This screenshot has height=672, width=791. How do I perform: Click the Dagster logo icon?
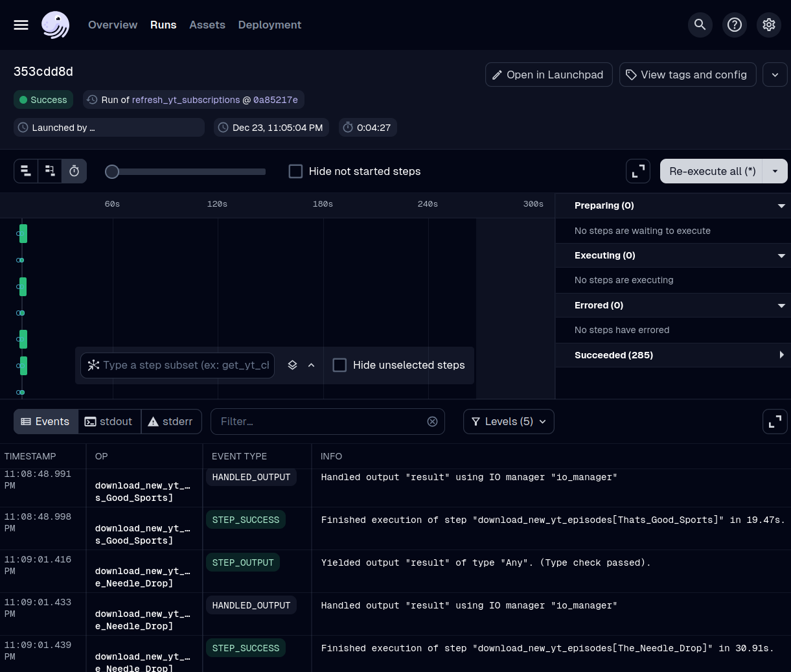[x=56, y=25]
